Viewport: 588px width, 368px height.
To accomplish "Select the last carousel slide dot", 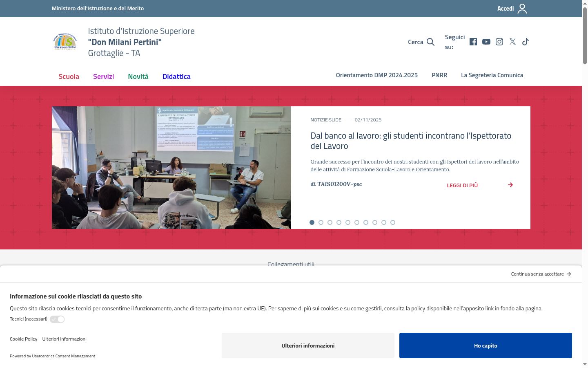I will [393, 222].
